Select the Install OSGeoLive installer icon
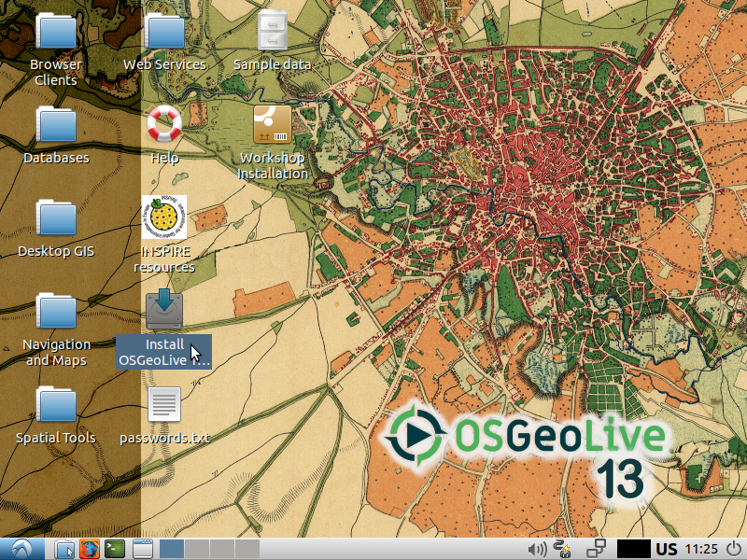Screen dimensions: 747x560 164,310
